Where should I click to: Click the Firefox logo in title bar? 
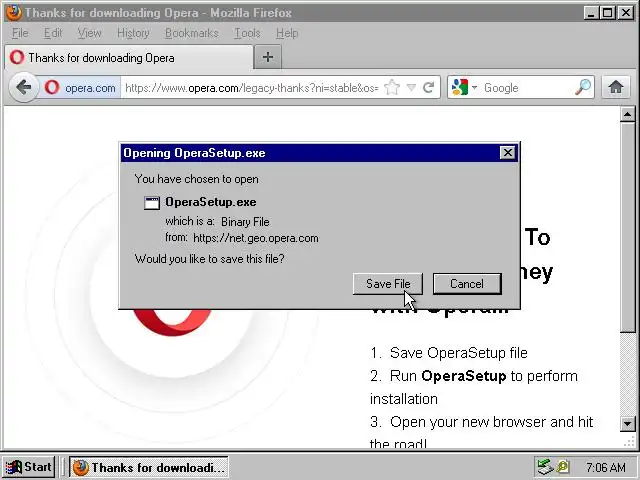pyautogui.click(x=14, y=13)
